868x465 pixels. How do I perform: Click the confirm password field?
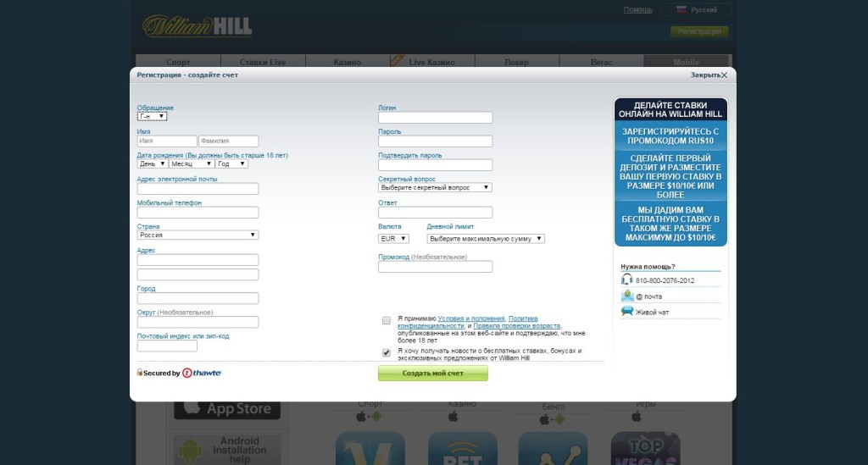435,165
